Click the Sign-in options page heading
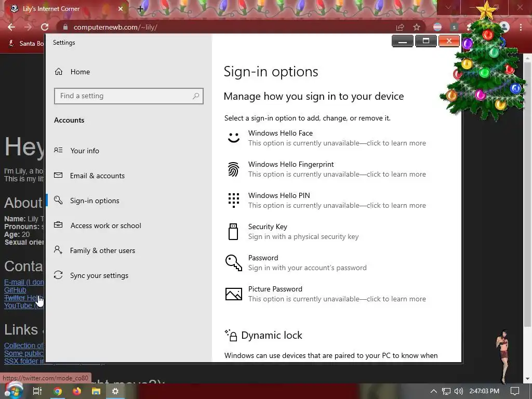 pyautogui.click(x=271, y=72)
